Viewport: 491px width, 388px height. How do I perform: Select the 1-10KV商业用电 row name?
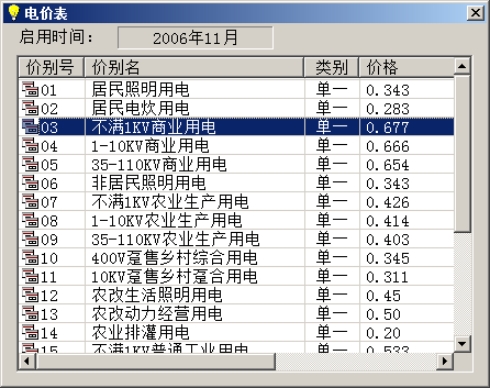pos(150,145)
